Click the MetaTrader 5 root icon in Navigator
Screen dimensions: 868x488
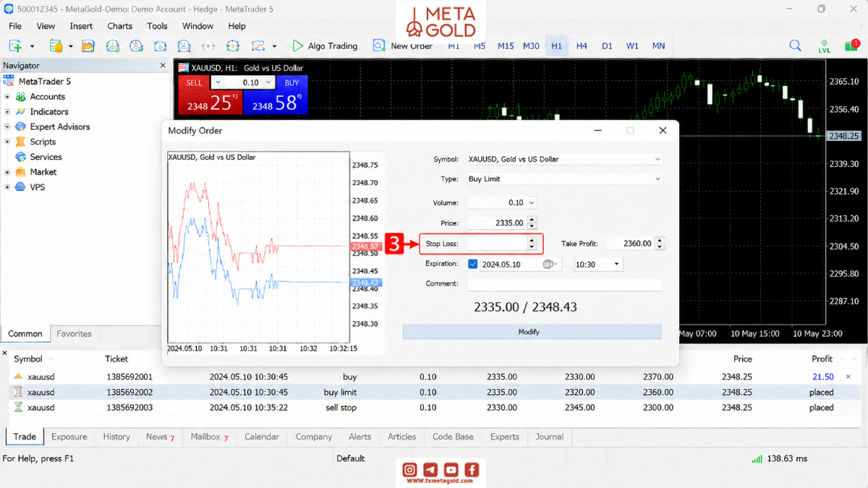pos(9,81)
